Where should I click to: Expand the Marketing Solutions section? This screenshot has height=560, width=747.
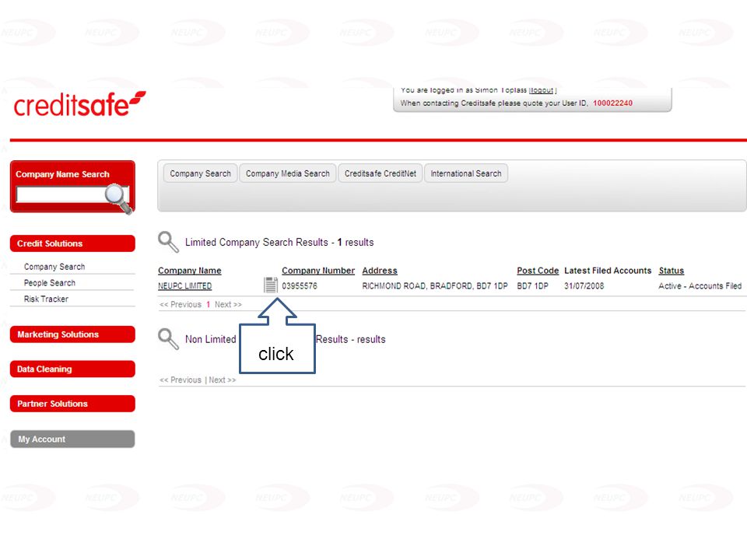coord(72,334)
